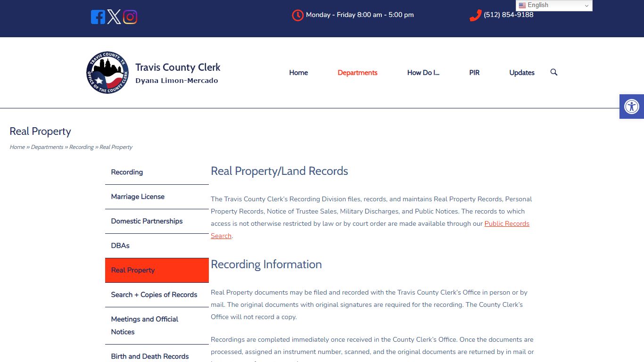Open the Departments dropdown menu
The width and height of the screenshot is (644, 362).
coord(357,73)
